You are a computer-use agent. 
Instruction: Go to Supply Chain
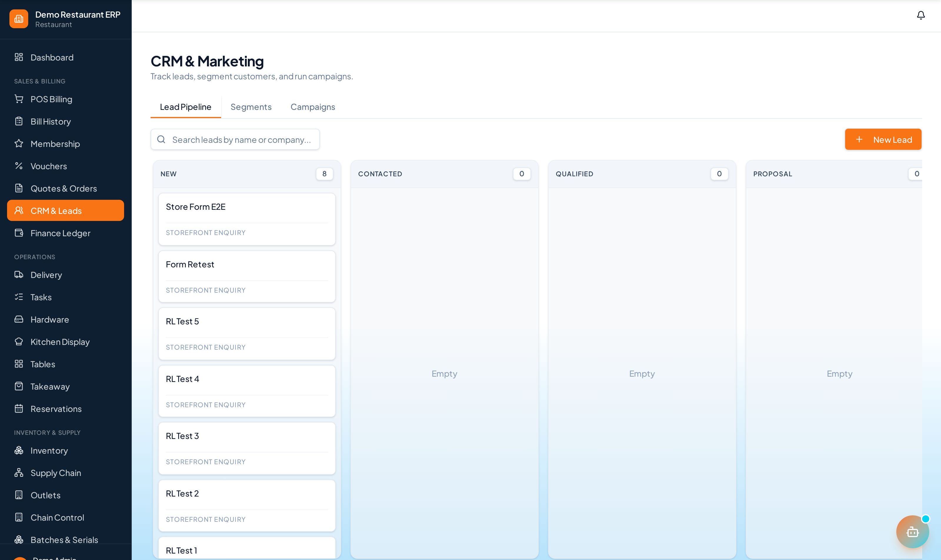65,472
